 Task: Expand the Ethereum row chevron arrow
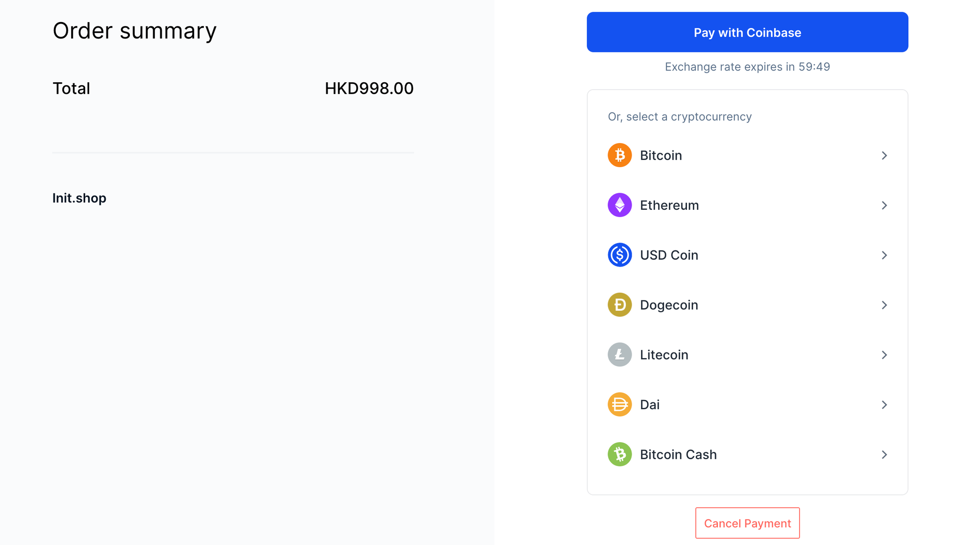[x=884, y=205]
